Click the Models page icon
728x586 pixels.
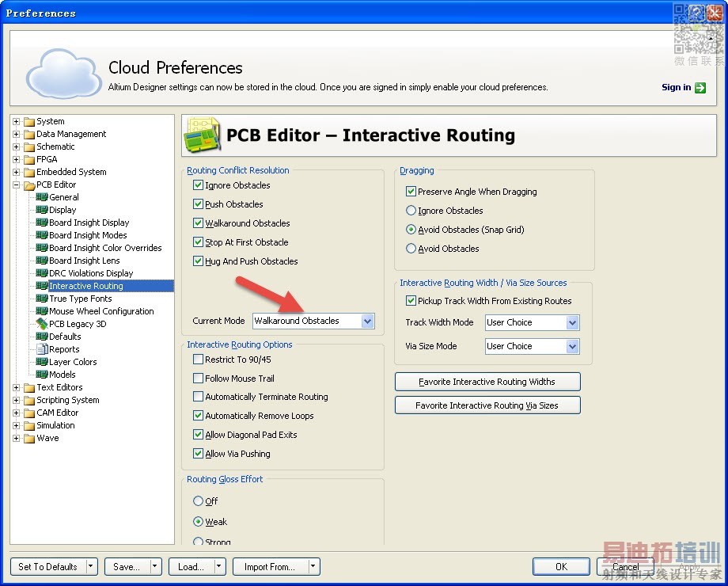point(42,374)
